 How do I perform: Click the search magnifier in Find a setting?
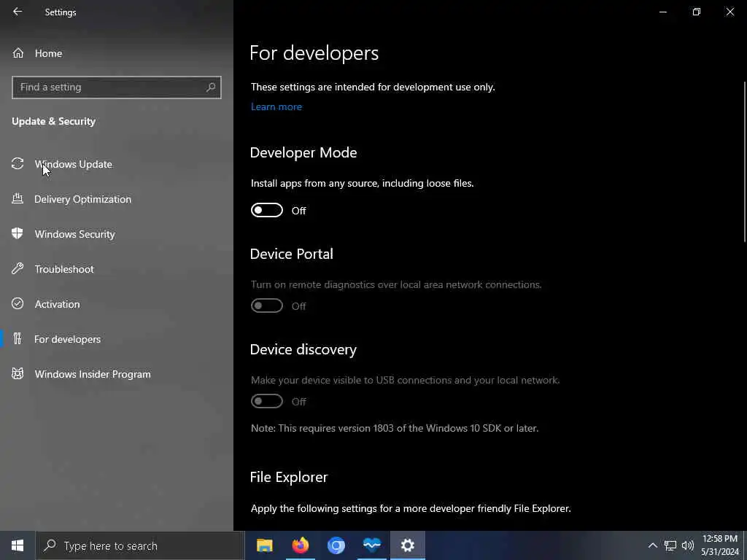point(211,87)
